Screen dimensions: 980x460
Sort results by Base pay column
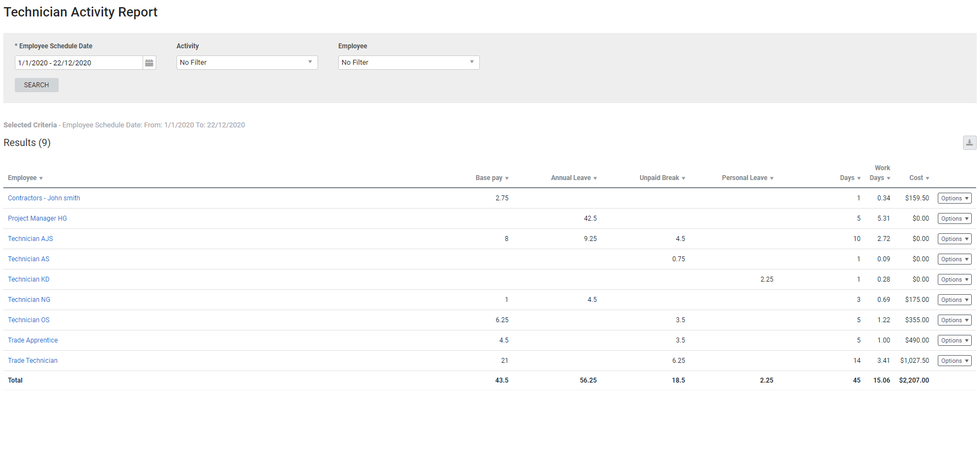click(x=491, y=178)
